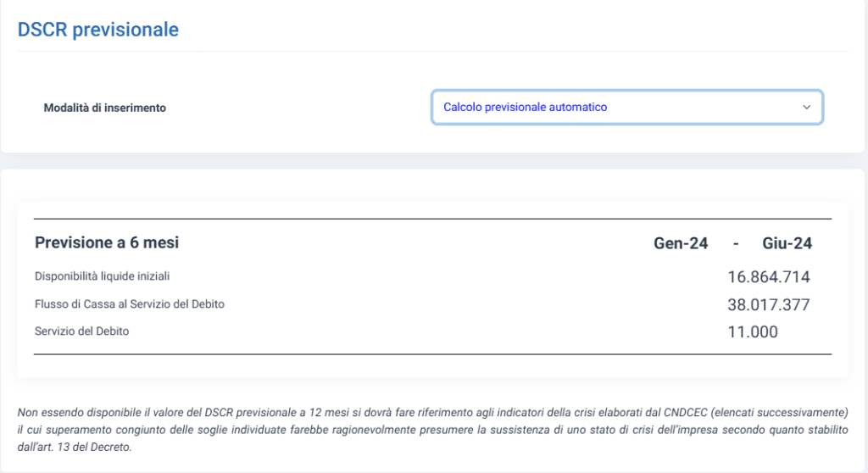The height and width of the screenshot is (473, 868).
Task: Select the 16.864.714 value
Action: (x=768, y=277)
